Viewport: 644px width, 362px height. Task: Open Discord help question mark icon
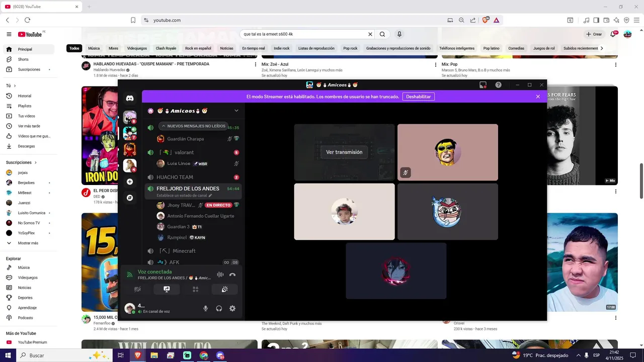click(498, 85)
